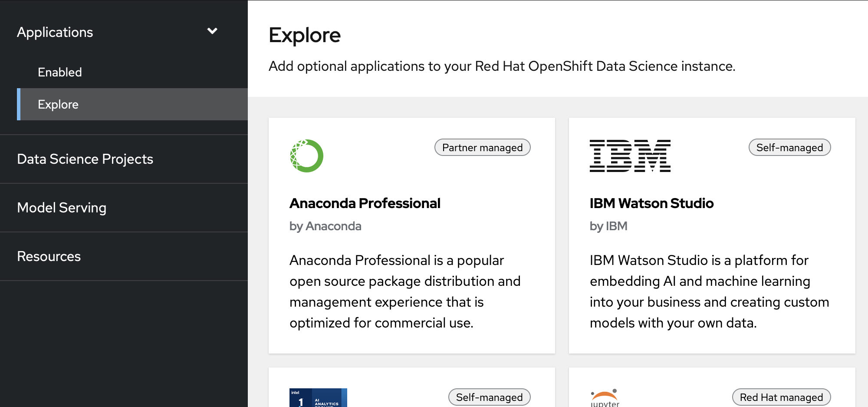Click the IBM Watson Studio description

tap(709, 291)
